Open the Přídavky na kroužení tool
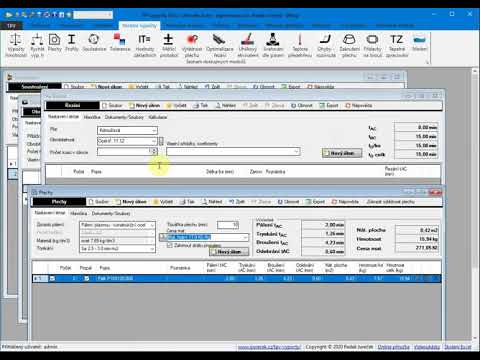The height and width of the screenshot is (360, 480). click(372, 45)
